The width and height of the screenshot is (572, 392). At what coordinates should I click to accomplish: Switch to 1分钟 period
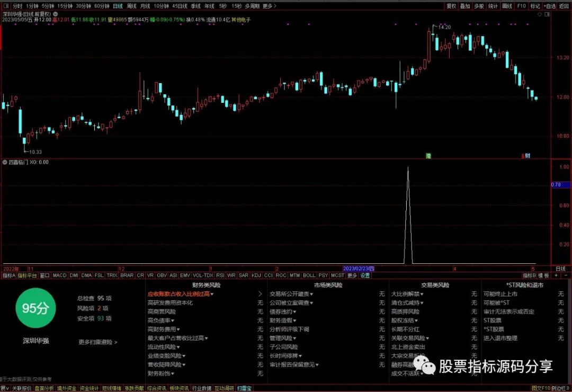click(x=32, y=6)
